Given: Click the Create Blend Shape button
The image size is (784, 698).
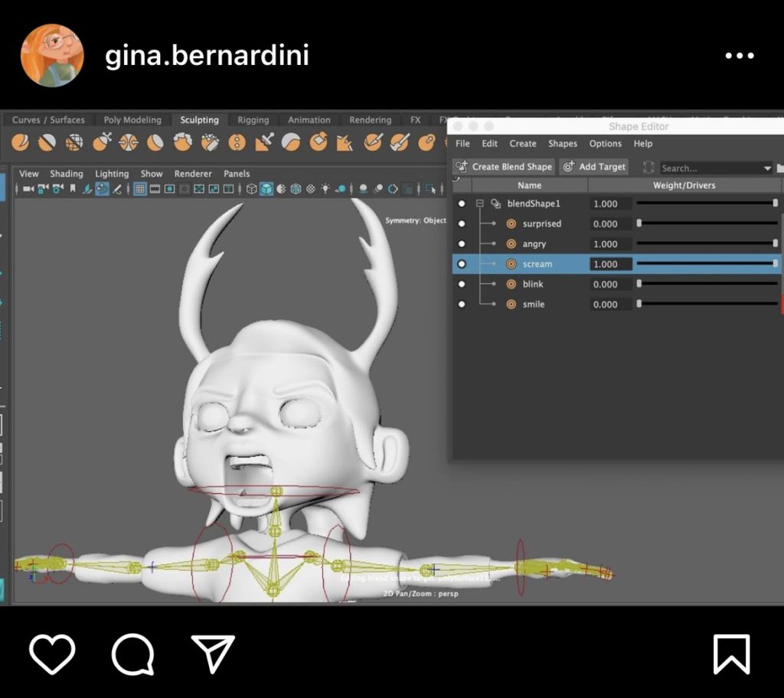Looking at the screenshot, I should click(x=503, y=167).
